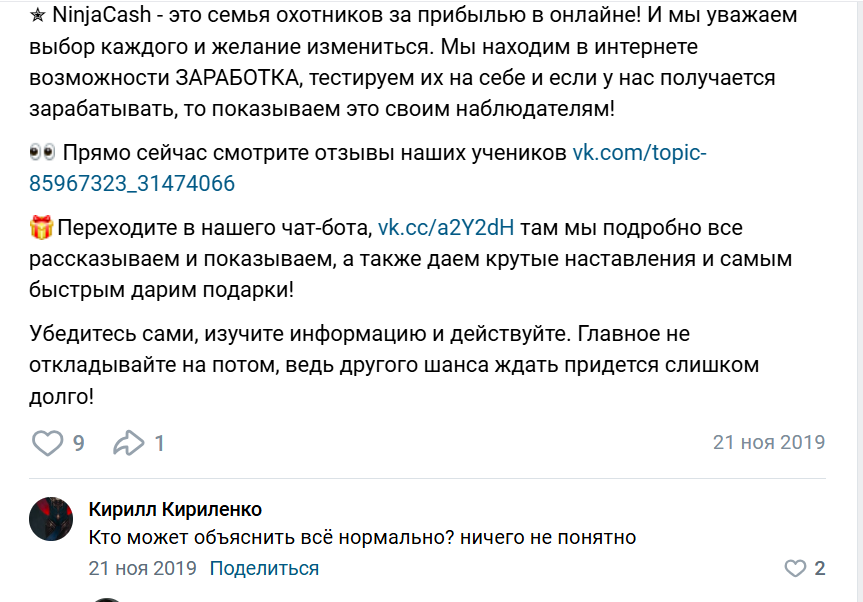Screen dimensions: 863x602
Task: Like Кирилл Кириленко's comment
Action: point(795,569)
